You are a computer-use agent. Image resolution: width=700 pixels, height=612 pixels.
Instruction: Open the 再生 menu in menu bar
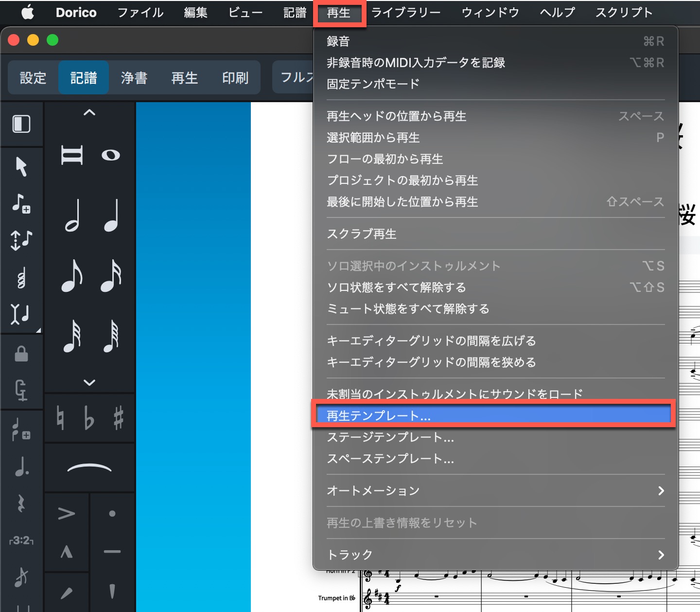coord(339,13)
